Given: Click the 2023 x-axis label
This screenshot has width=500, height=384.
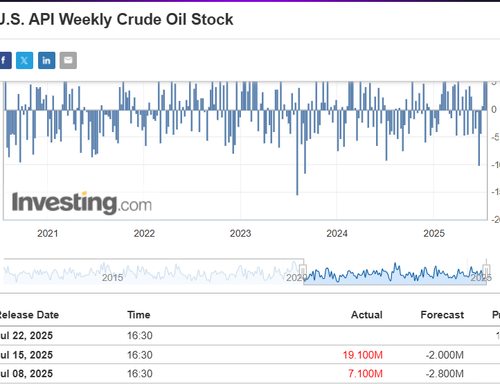Looking at the screenshot, I should click(x=240, y=233).
